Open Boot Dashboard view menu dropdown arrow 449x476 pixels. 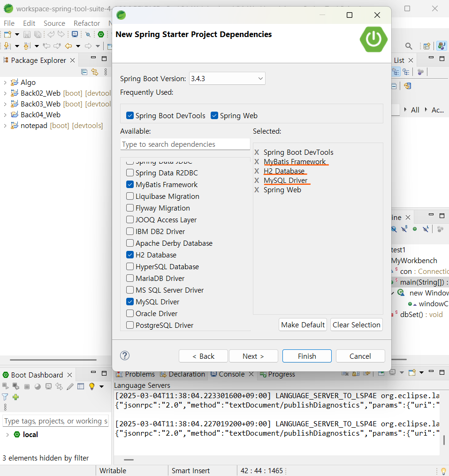101,386
